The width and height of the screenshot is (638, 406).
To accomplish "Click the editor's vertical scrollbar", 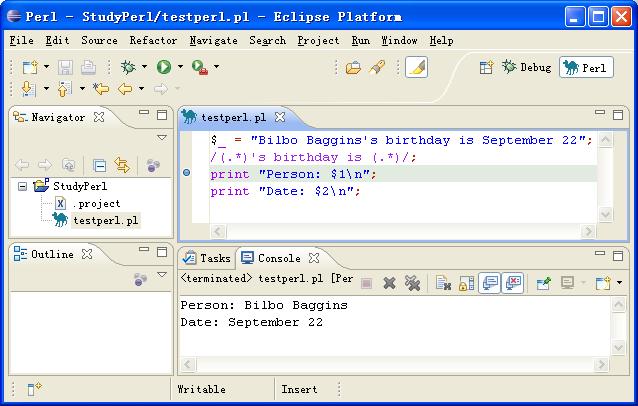I will (x=605, y=175).
